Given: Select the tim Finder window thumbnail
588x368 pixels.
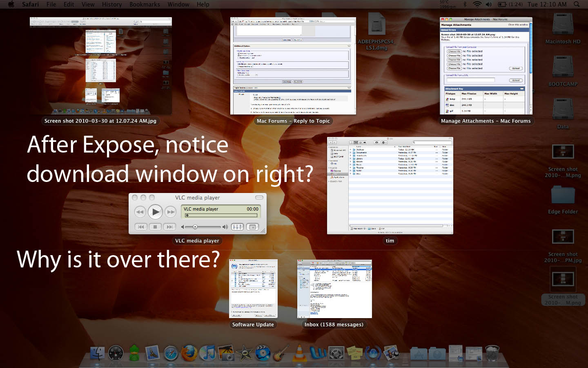Looking at the screenshot, I should pos(390,186).
